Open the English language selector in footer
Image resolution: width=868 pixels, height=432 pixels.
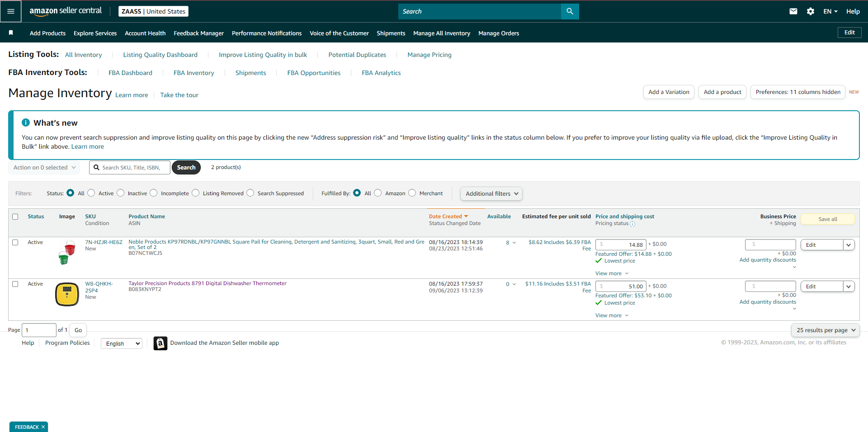coord(122,344)
